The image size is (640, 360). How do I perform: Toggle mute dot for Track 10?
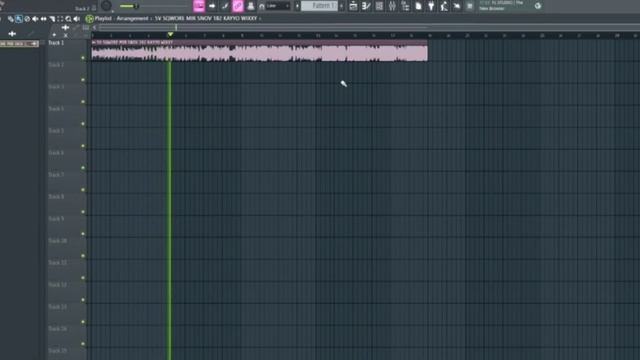[x=83, y=256]
